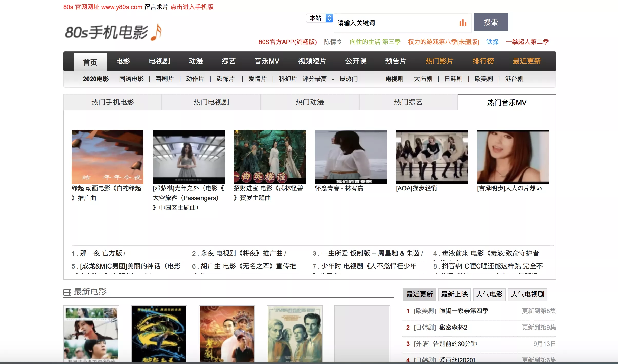This screenshot has height=364, width=618.
Task: Select the 人气电视剧 sidebar tab
Action: pos(528,294)
